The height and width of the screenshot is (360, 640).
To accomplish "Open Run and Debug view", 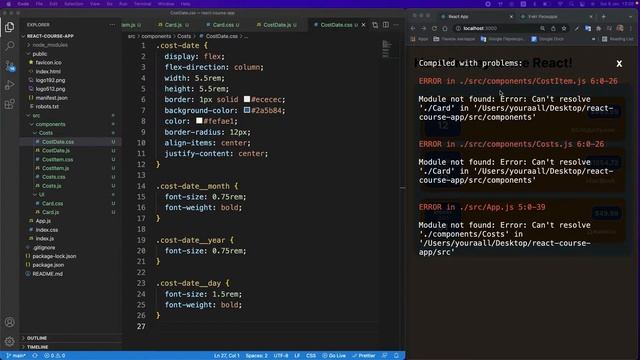I will coord(9,85).
